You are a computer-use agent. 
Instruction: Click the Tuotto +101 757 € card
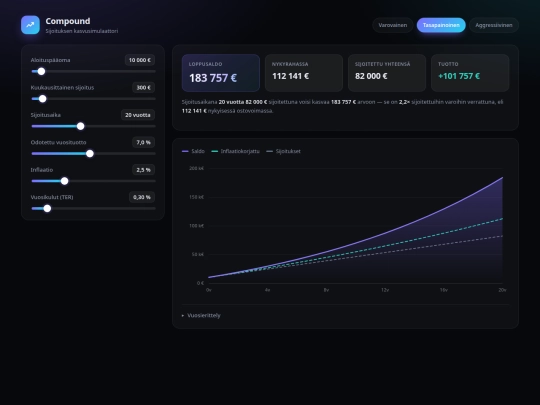(470, 73)
